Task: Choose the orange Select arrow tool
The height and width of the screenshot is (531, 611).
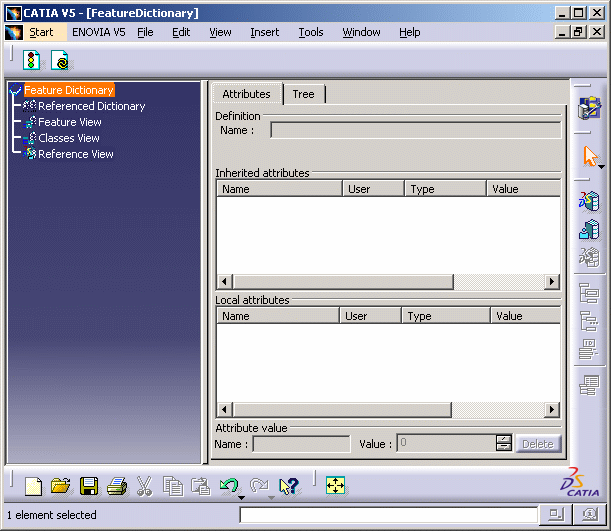Action: pos(590,156)
